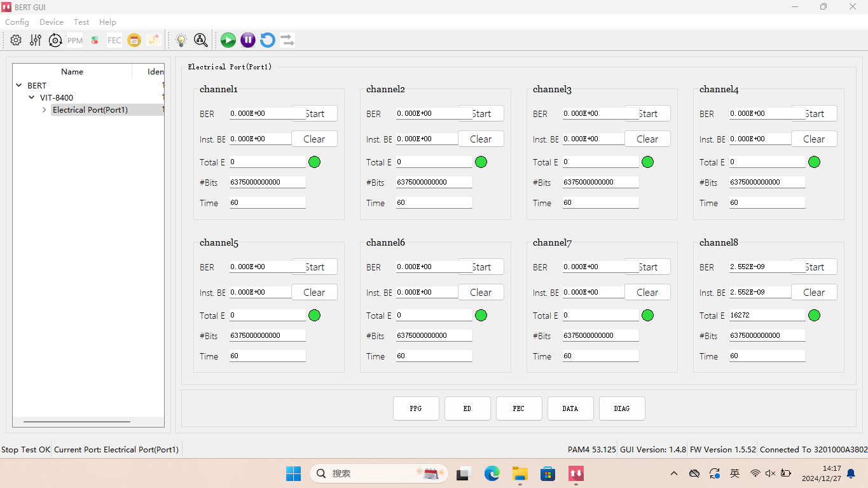Collapse the VIT-8400 tree node
Image resolution: width=868 pixels, height=488 pixels.
click(32, 97)
